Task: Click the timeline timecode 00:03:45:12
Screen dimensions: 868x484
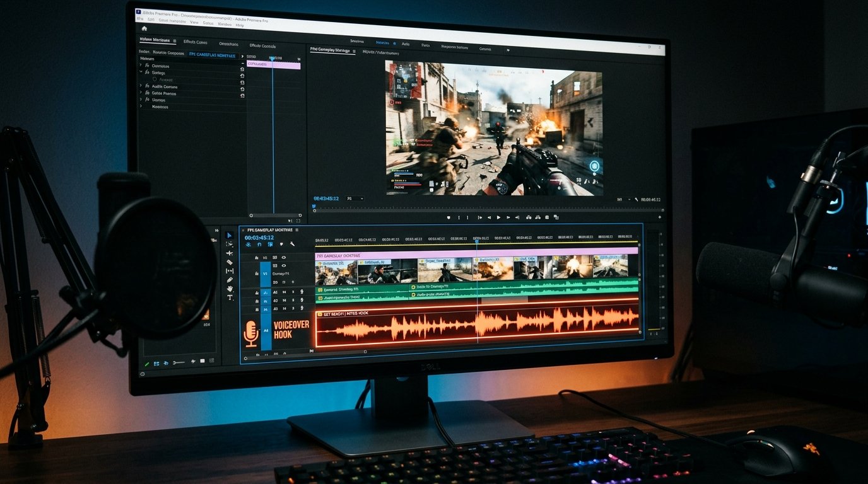Action: click(259, 238)
